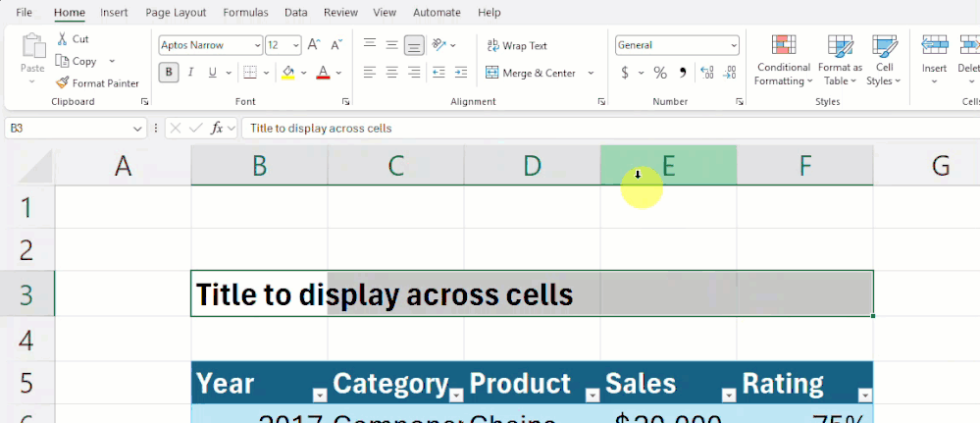Expand the Name Box dropdown
Image resolution: width=980 pixels, height=423 pixels.
coord(137,129)
